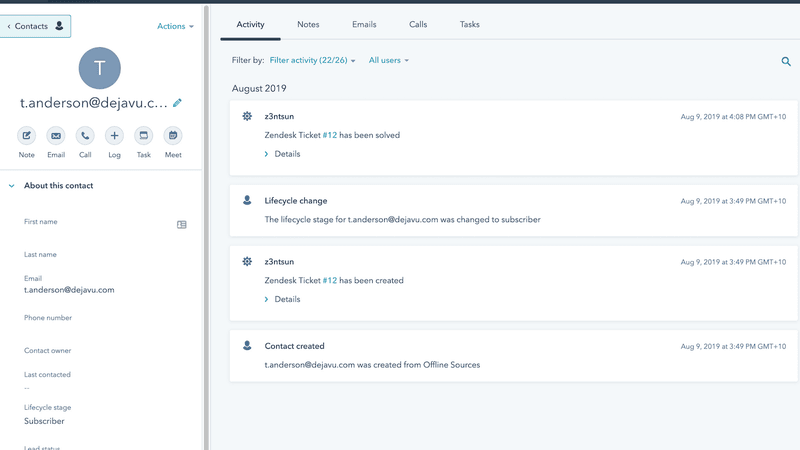Image resolution: width=800 pixels, height=450 pixels.
Task: Click the Last contacted field label
Action: pyautogui.click(x=47, y=374)
